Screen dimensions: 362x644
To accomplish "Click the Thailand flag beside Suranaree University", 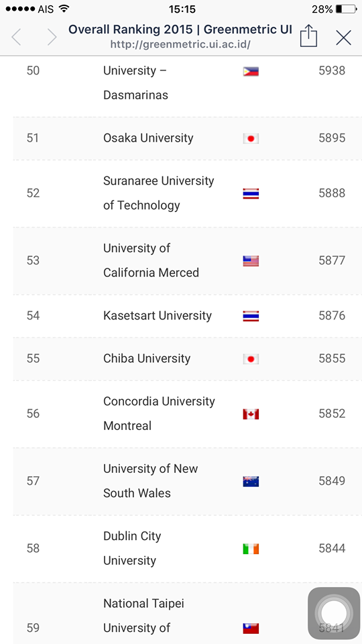I will [251, 193].
